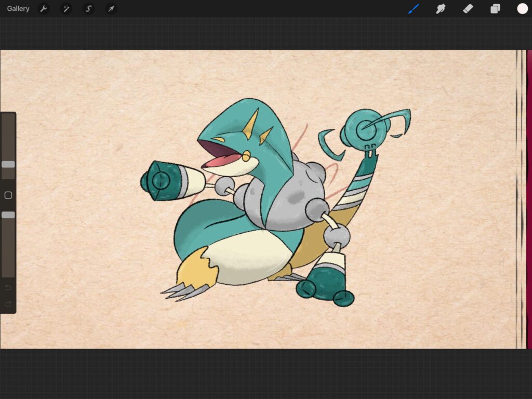Open the Adjustments magic wand menu
The image size is (532, 399).
click(66, 8)
